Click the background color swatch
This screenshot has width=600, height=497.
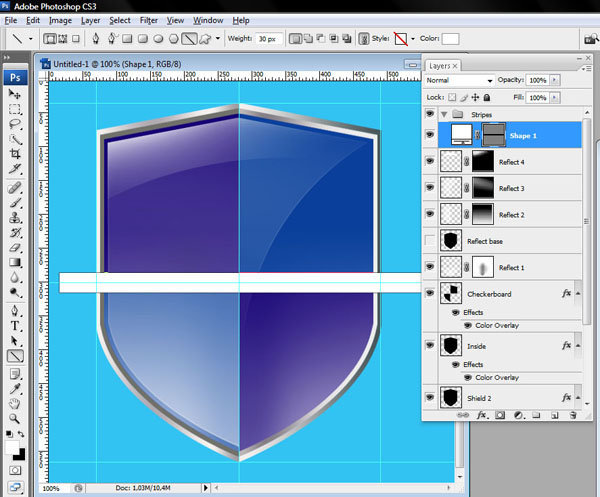pyautogui.click(x=20, y=455)
